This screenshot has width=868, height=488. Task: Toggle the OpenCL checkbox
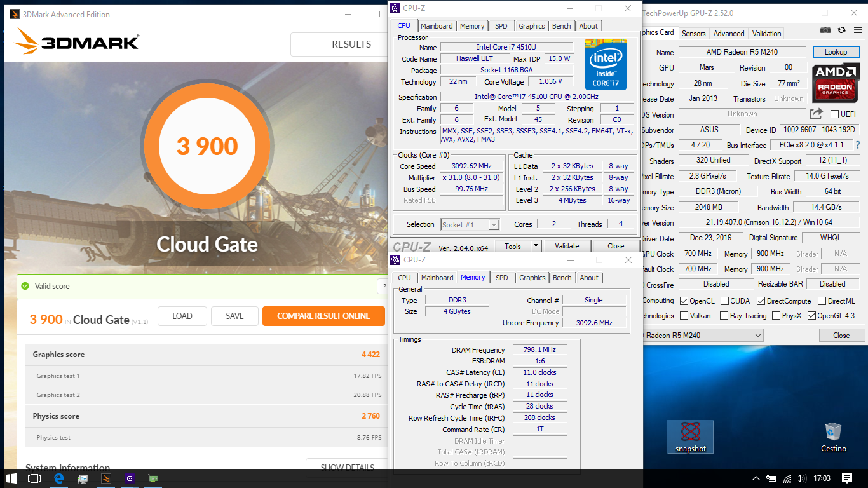pos(684,301)
